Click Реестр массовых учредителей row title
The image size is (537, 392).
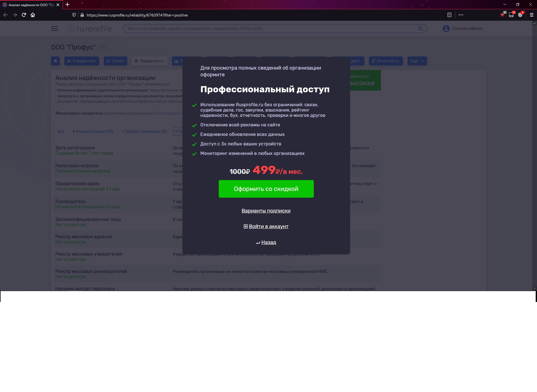89,254
